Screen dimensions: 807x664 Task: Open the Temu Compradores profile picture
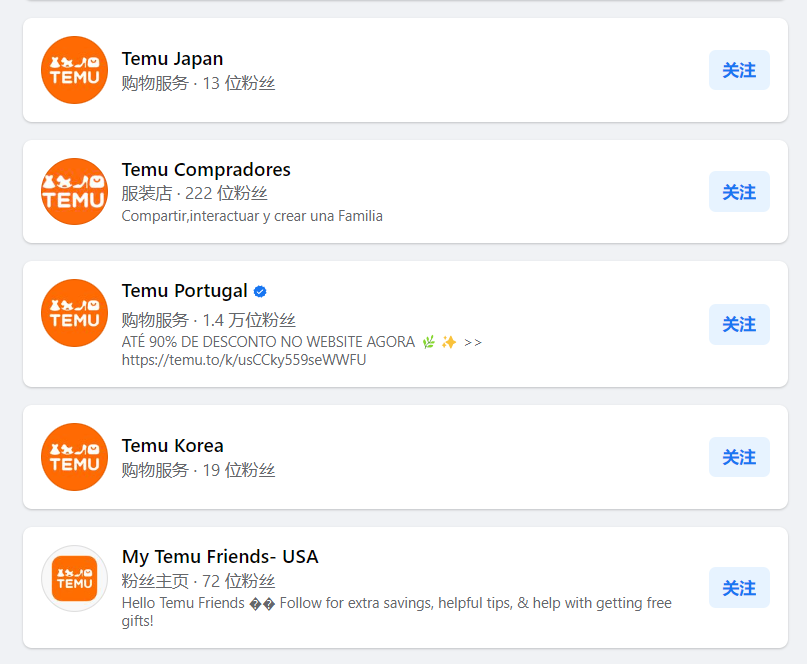point(75,191)
